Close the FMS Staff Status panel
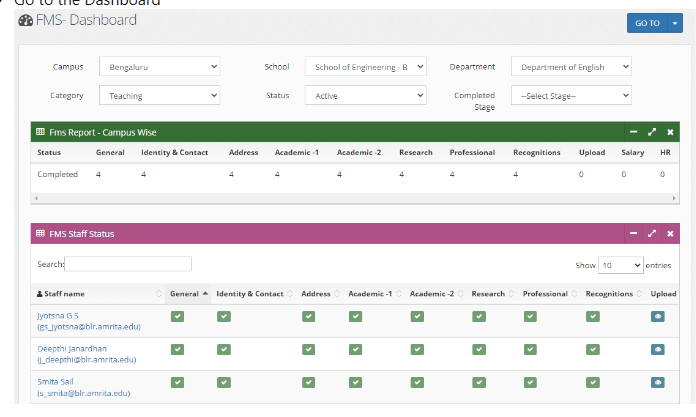 (670, 234)
